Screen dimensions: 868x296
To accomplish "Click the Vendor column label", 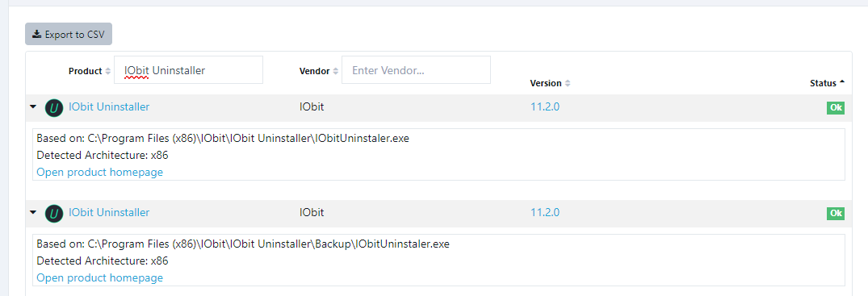I will click(314, 71).
